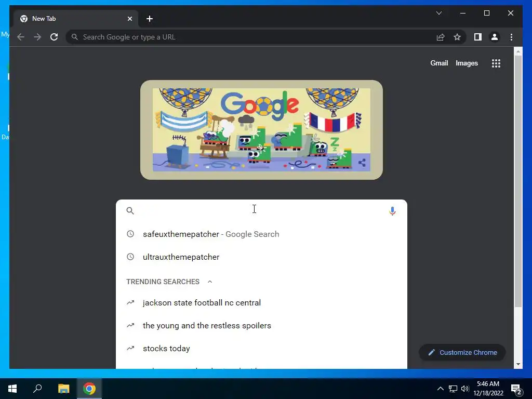Click the trending arrow beside jackson state football

coord(130,302)
